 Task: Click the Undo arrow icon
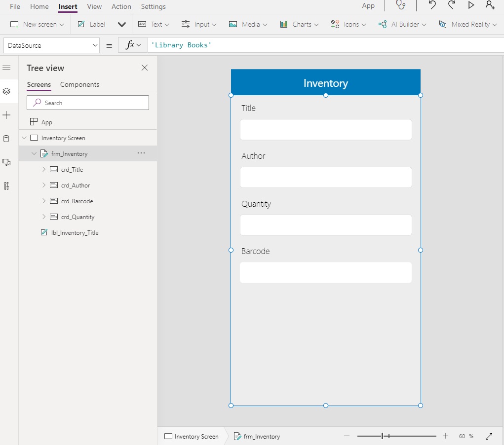[432, 5]
